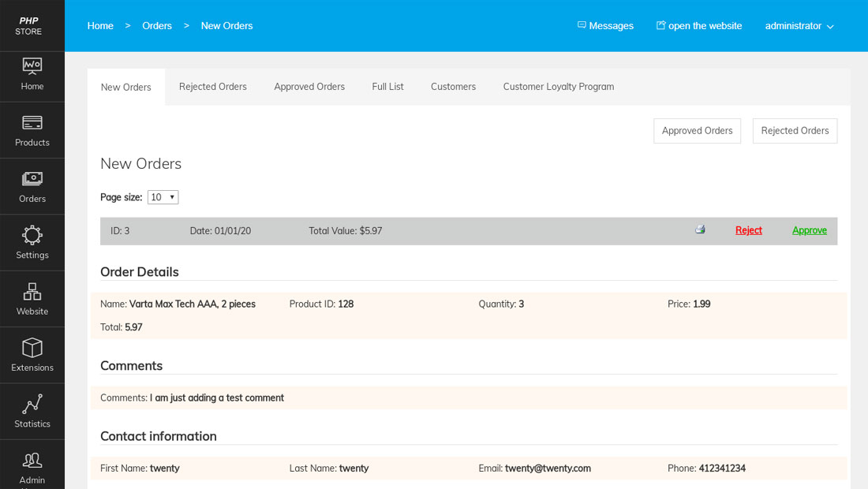
Task: Open the Page size dropdown
Action: 163,197
